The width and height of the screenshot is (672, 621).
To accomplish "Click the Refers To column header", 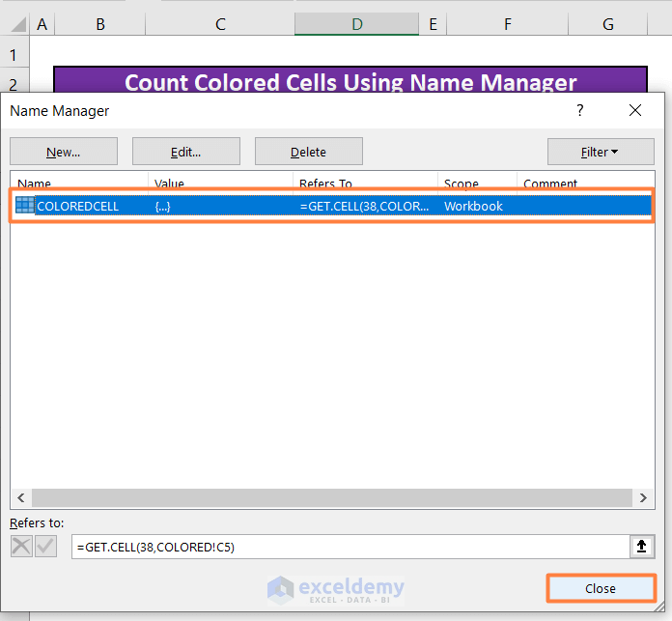I will click(366, 183).
